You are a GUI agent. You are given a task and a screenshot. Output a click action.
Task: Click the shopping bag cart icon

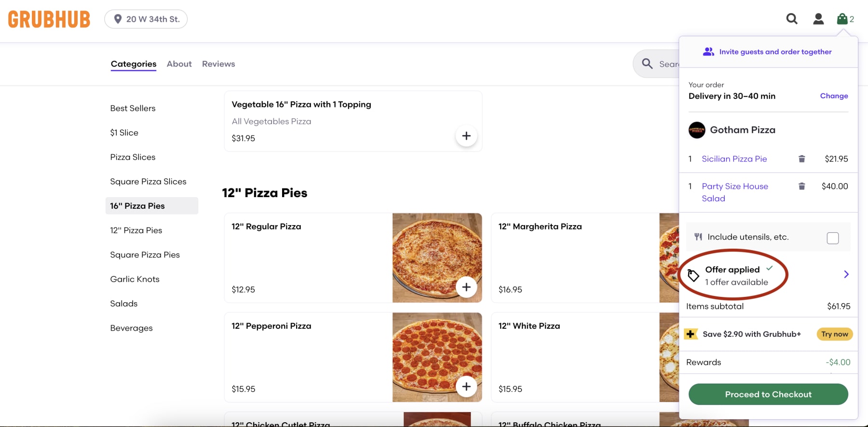tap(843, 18)
